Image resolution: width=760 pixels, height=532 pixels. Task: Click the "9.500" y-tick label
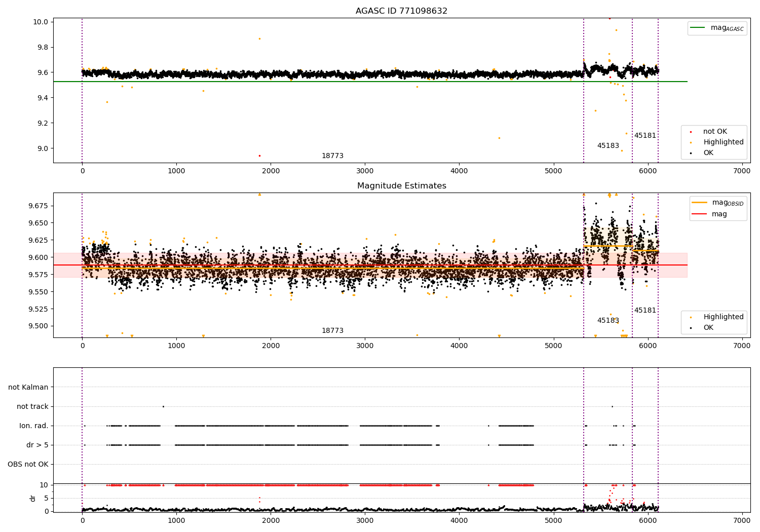point(38,326)
